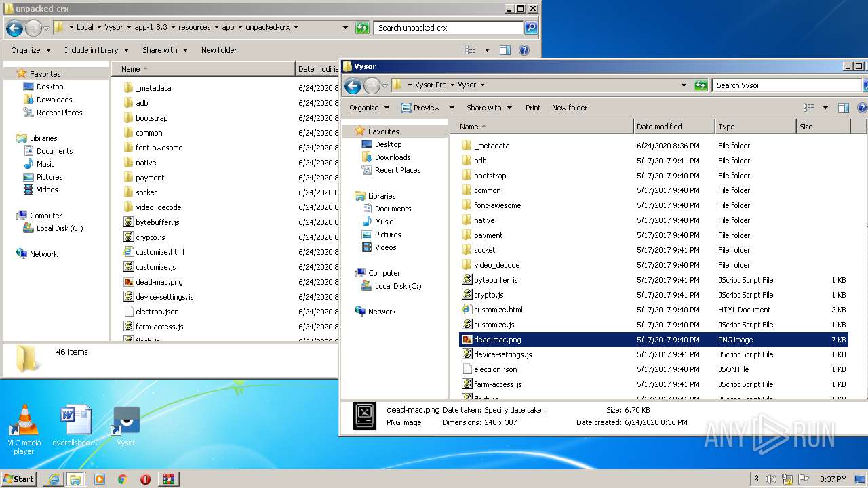
Task: Select crypto.js in Vysor window
Action: pyautogui.click(x=488, y=295)
